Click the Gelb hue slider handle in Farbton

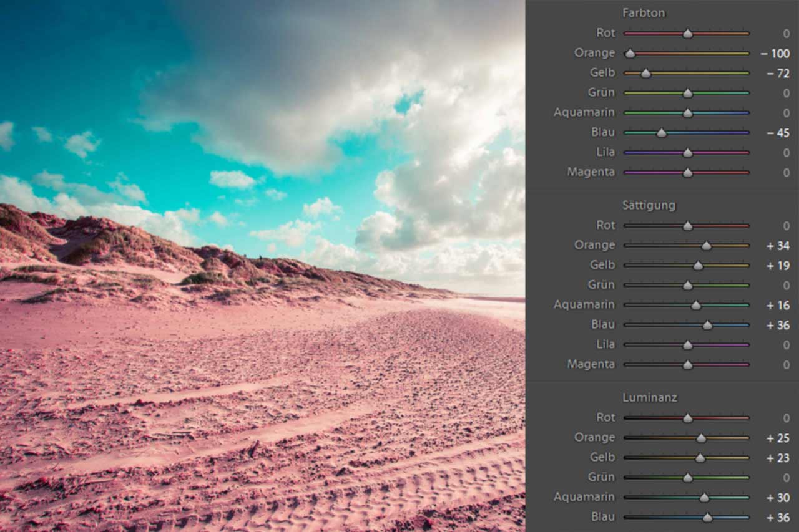point(646,74)
